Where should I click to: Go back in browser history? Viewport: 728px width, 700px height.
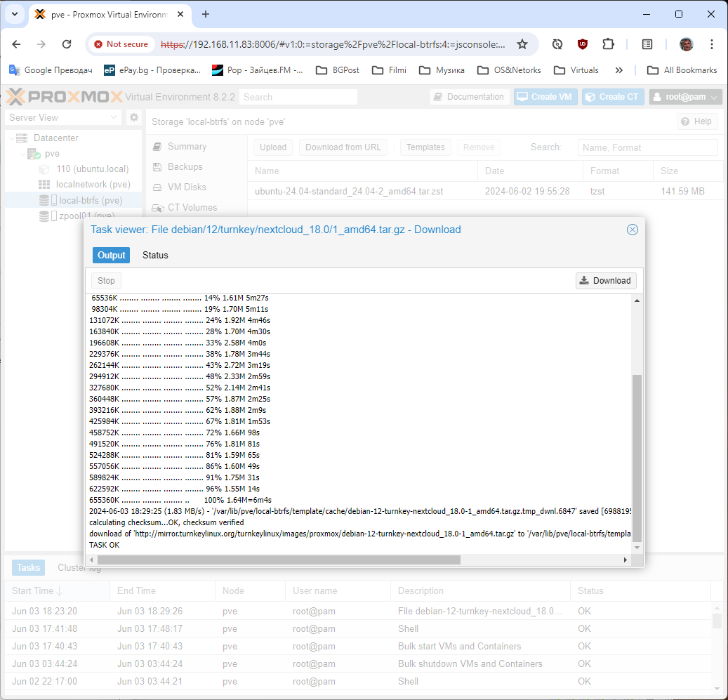coord(17,44)
